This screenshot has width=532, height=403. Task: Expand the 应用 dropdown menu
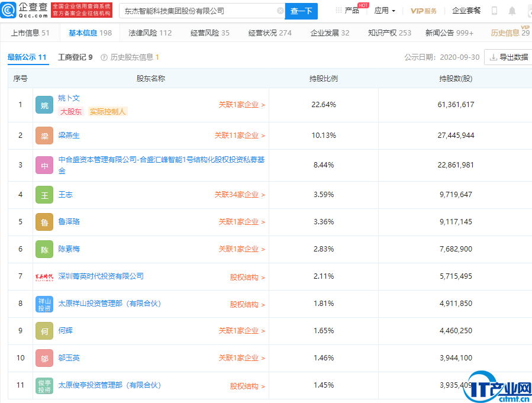[x=385, y=11]
